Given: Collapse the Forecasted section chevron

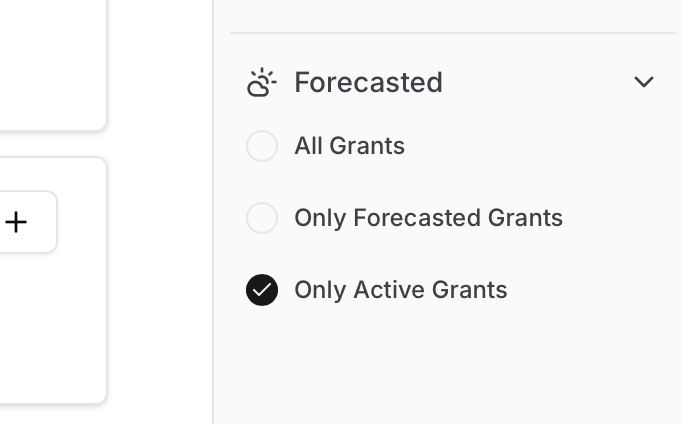Looking at the screenshot, I should pyautogui.click(x=644, y=82).
